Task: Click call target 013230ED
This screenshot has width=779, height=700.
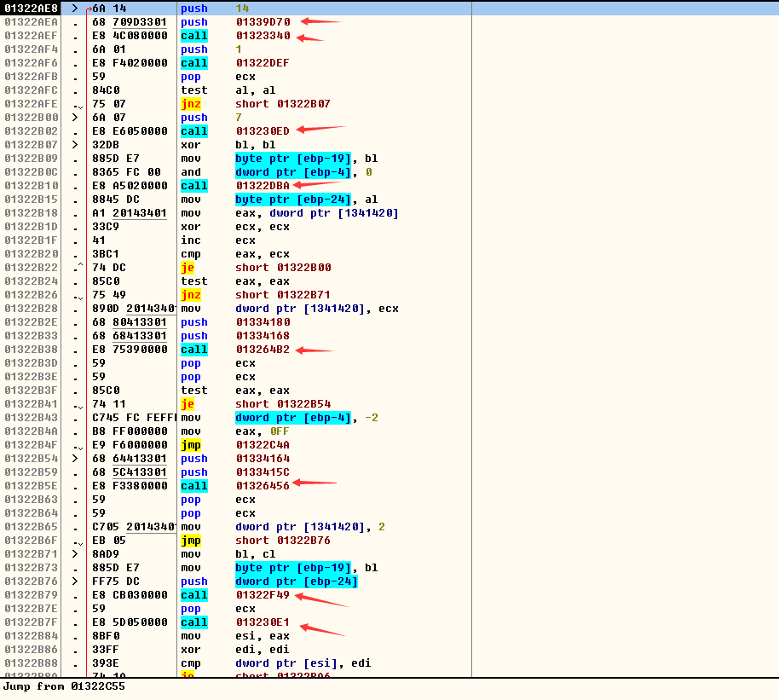Action: 263,130
